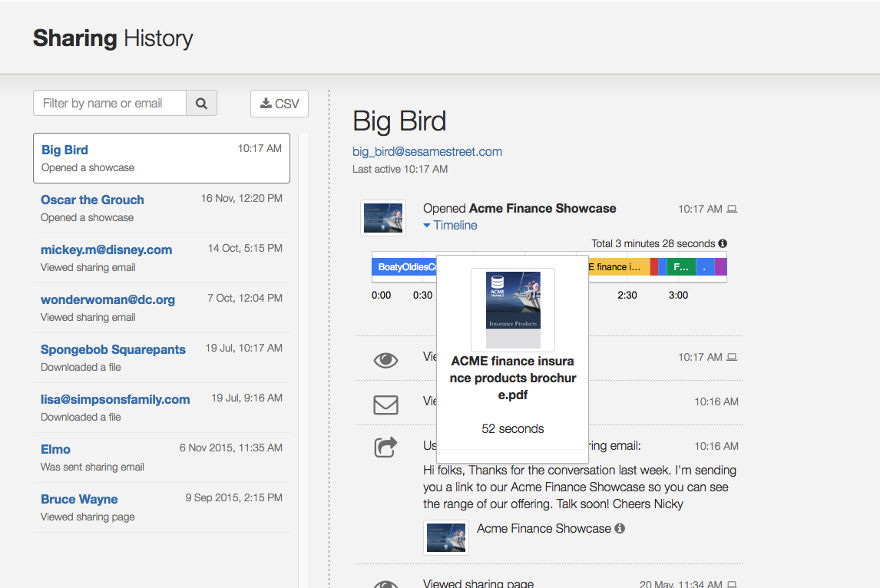
Task: Click the 'Acme Finance Showcase' text in the email
Action: [x=544, y=529]
